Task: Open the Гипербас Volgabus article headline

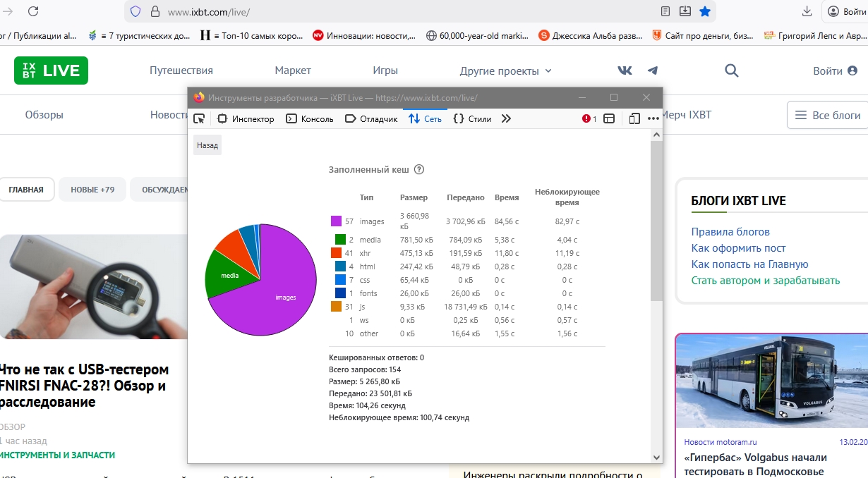Action: click(755, 464)
